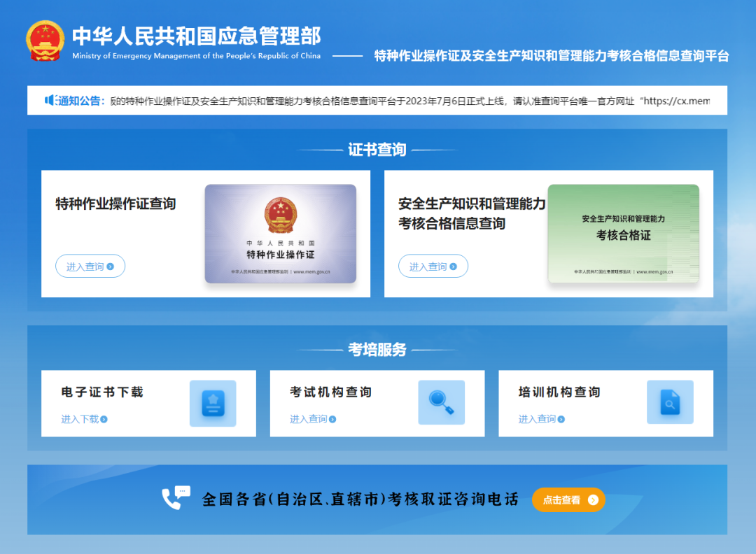Viewport: 756px width, 554px height.
Task: Select the green 考核合格证 card thumbnail
Action: click(624, 234)
